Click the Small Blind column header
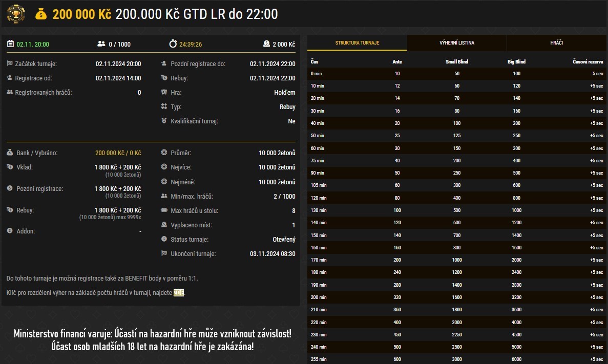The image size is (608, 364). pos(457,61)
